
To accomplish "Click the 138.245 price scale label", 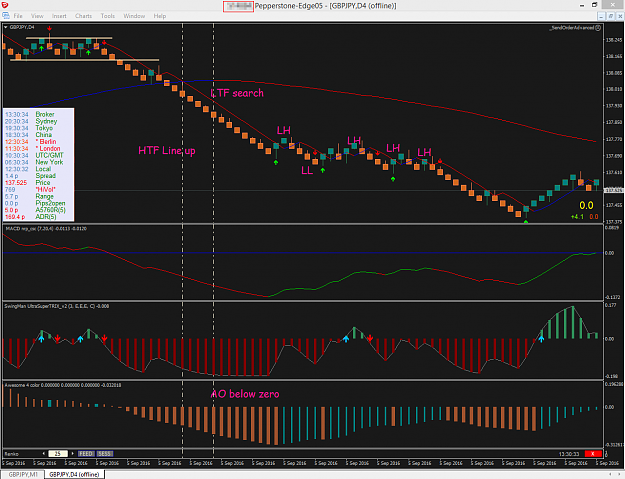I will click(x=614, y=40).
